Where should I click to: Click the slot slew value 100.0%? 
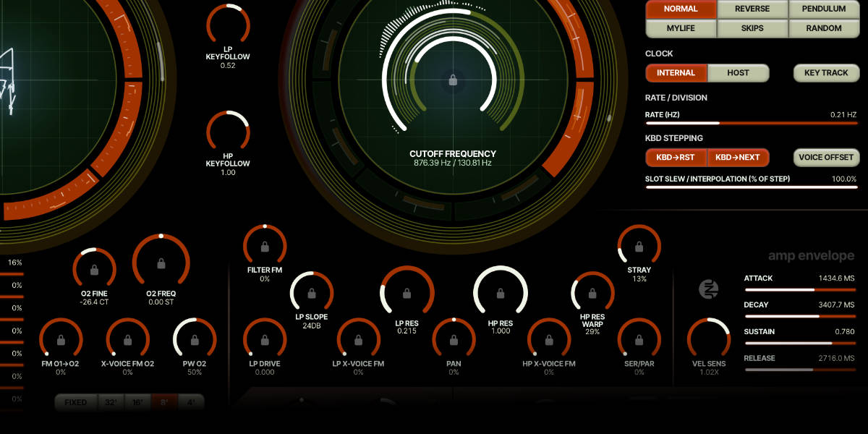click(x=844, y=179)
